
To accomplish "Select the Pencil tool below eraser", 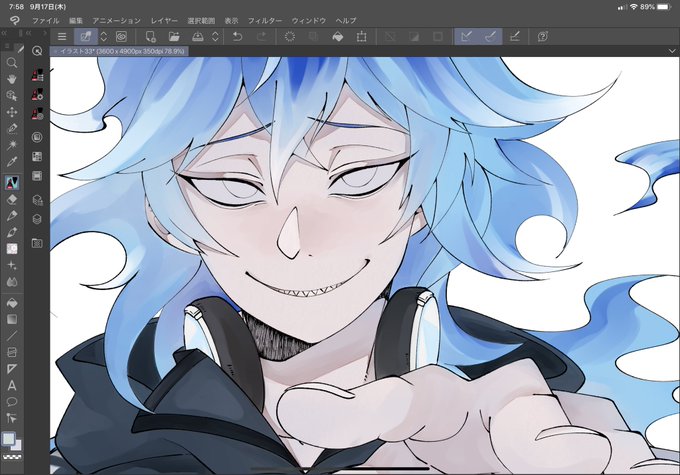I will click(x=12, y=216).
